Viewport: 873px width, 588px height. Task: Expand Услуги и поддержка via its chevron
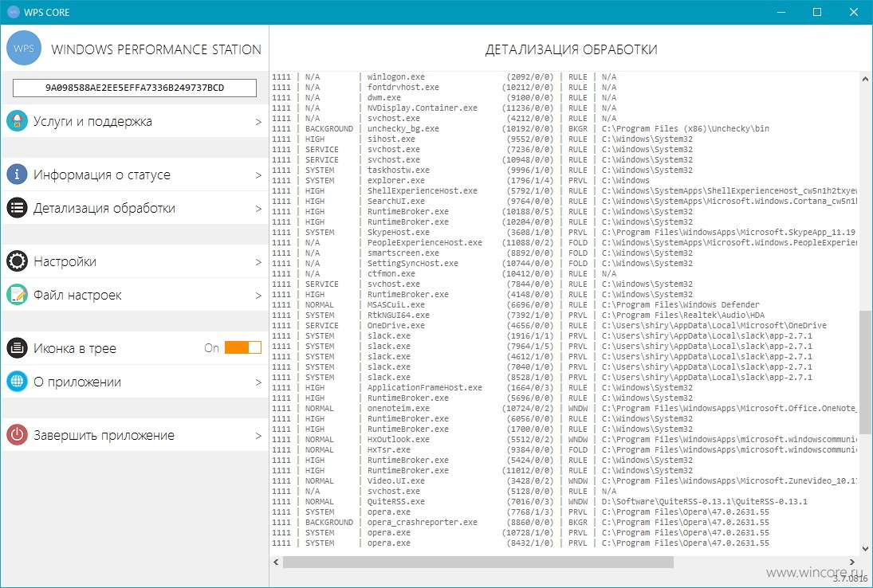click(x=258, y=122)
